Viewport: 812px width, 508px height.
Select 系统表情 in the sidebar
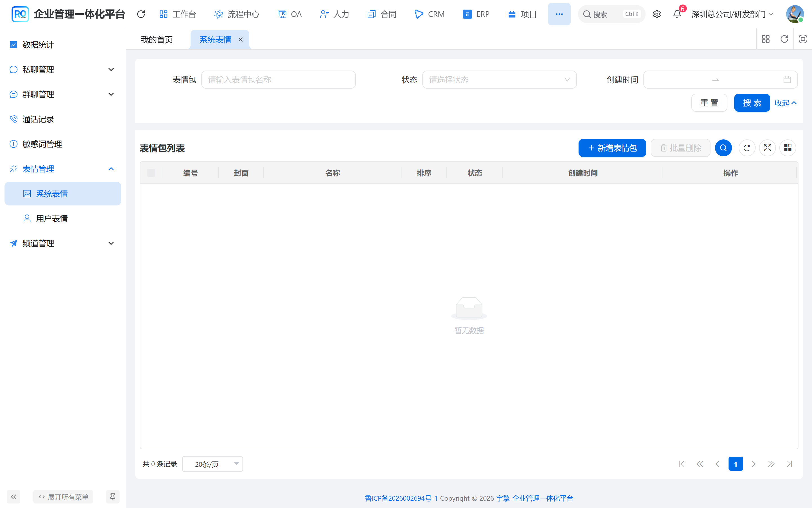[x=63, y=194]
